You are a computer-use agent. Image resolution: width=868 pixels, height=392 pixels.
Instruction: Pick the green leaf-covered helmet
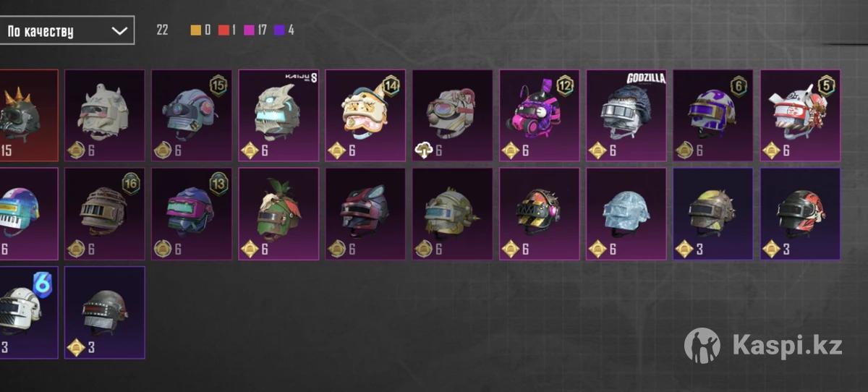[278, 213]
